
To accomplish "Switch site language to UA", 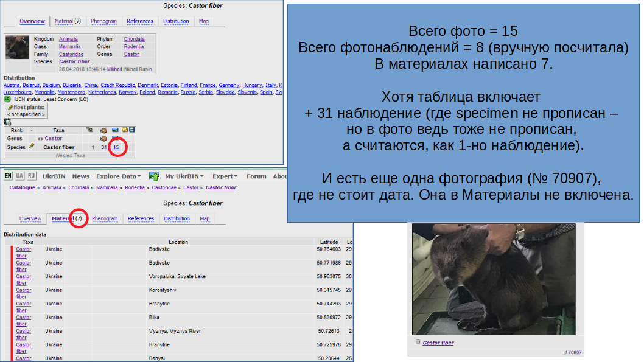I will coord(19,176).
